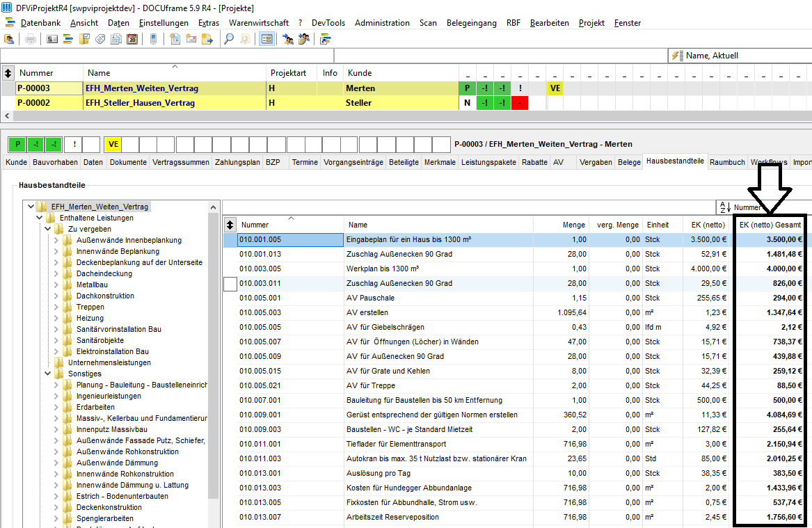The image size is (812, 528).
Task: Switch to the Vertragssummen tab
Action: (181, 162)
